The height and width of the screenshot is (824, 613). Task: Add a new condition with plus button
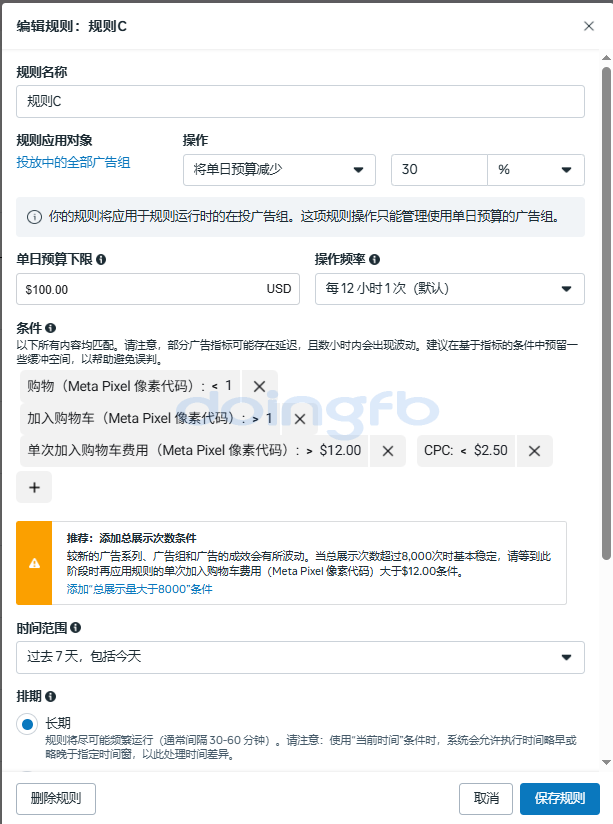[x=34, y=487]
